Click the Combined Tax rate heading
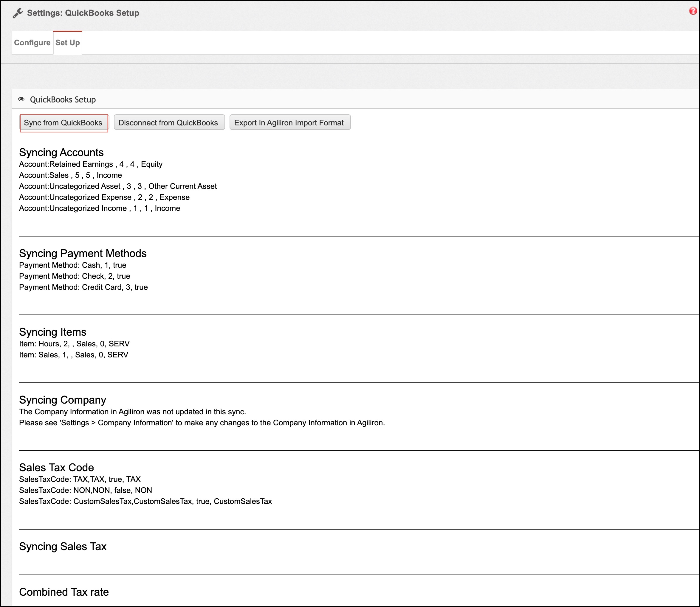The width and height of the screenshot is (700, 607). point(64,592)
